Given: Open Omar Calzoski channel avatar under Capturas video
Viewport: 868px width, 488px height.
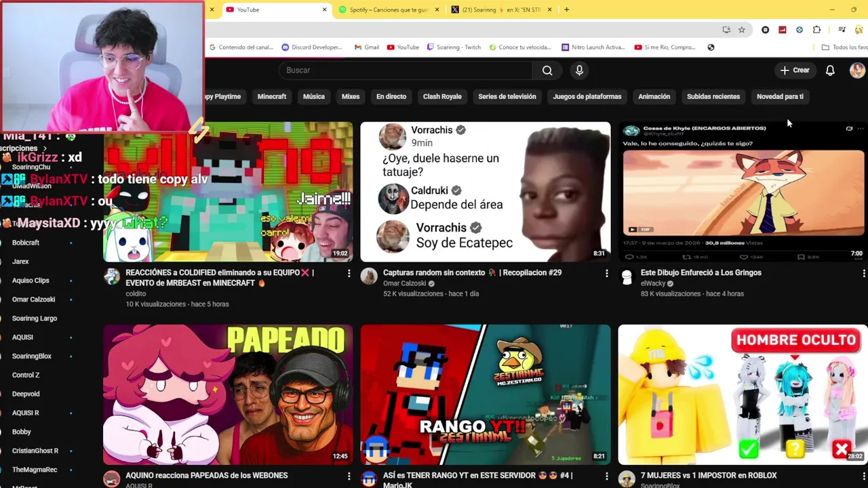Looking at the screenshot, I should point(369,277).
